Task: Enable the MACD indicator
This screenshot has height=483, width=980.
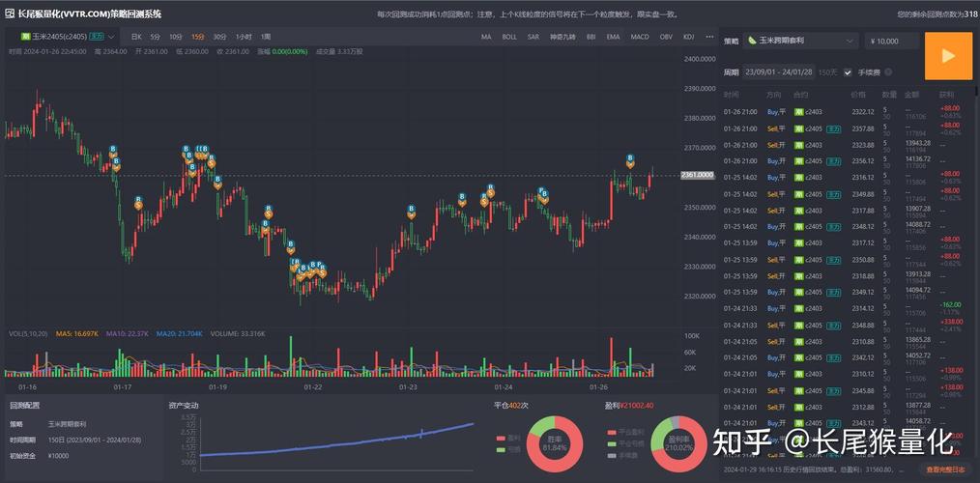Action: pyautogui.click(x=640, y=37)
